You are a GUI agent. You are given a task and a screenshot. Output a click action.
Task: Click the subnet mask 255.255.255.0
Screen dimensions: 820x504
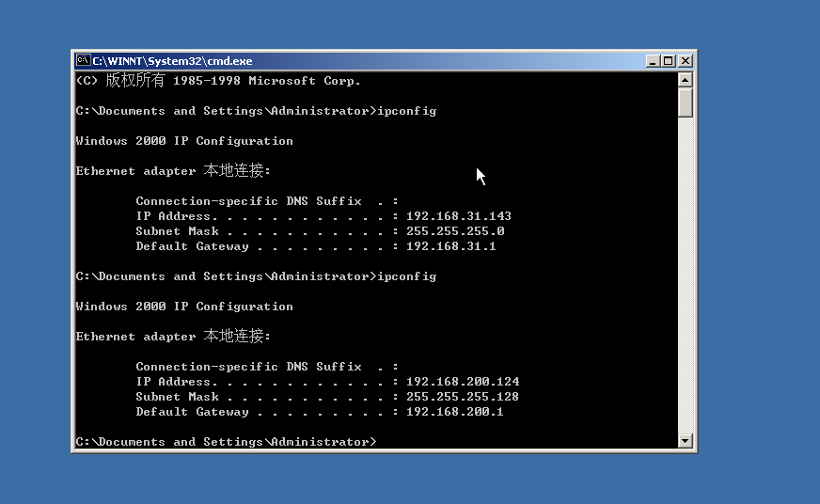tap(455, 231)
